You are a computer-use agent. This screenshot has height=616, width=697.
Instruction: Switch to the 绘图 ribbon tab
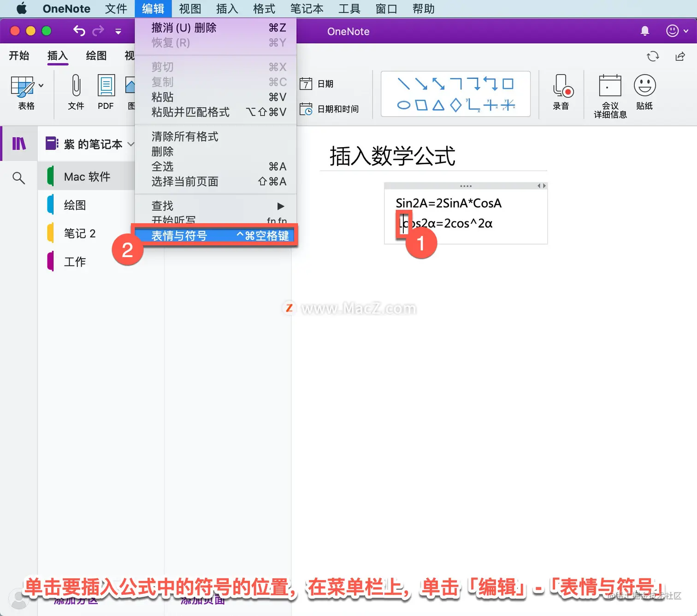click(96, 56)
